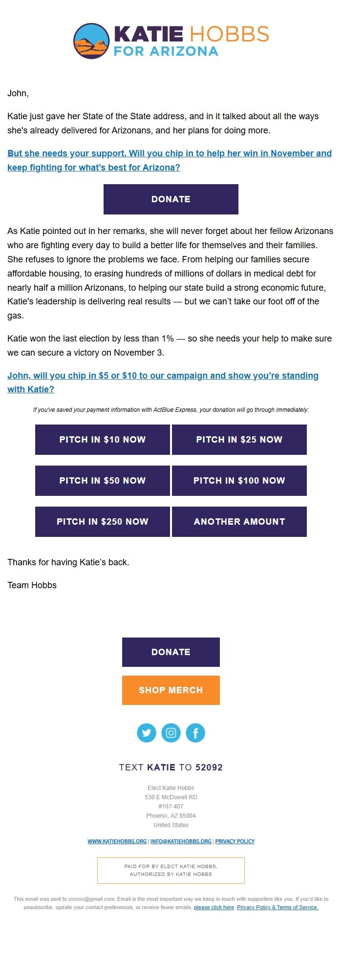Viewport: 342px width, 980px height.
Task: Open the campaign's Instagram icon
Action: coord(171,732)
